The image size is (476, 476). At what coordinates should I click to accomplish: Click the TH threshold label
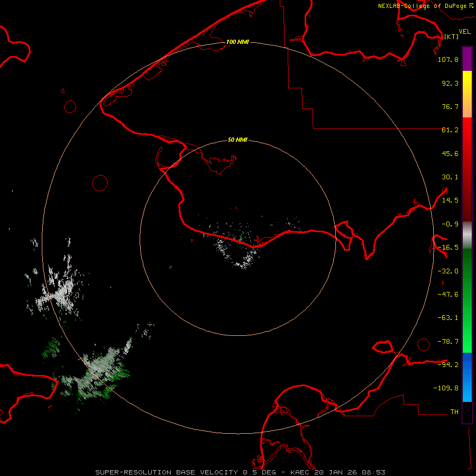(x=454, y=411)
